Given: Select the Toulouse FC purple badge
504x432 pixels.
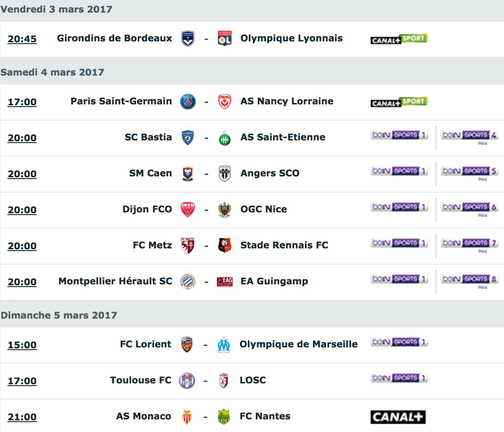Looking at the screenshot, I should pos(187,381).
